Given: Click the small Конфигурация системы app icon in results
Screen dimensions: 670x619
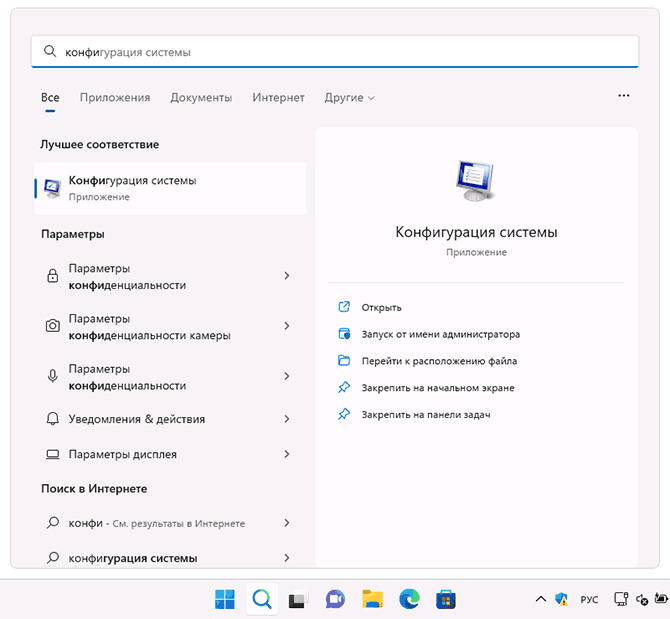Looking at the screenshot, I should click(52, 188).
